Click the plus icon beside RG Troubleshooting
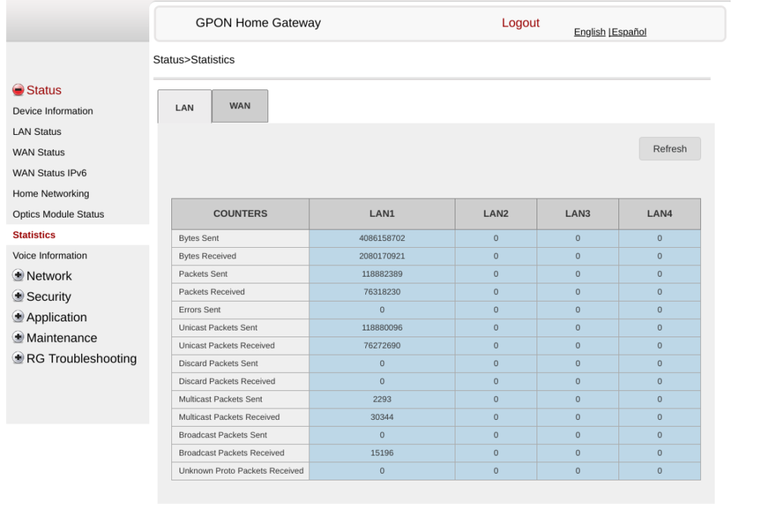The image size is (776, 532). click(x=17, y=358)
